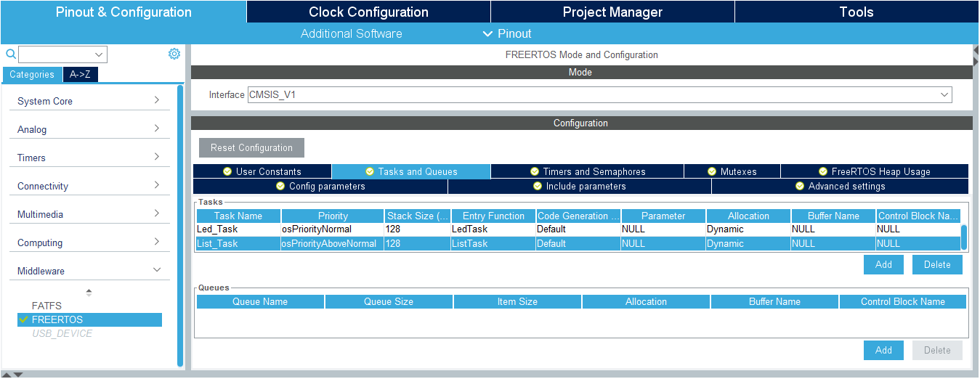This screenshot has height=379, width=980.
Task: Click osPriorityAboveNormal priority cell
Action: coord(333,244)
